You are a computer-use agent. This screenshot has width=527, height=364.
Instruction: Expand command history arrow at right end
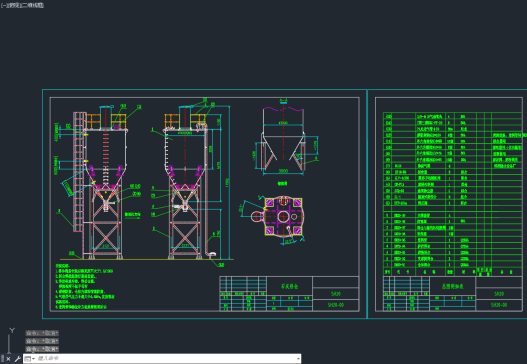[x=298, y=359]
